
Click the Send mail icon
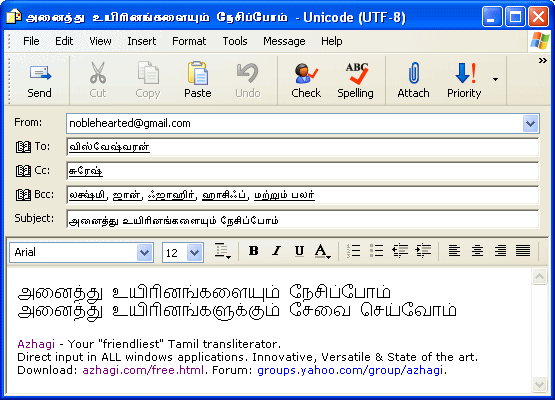click(40, 73)
